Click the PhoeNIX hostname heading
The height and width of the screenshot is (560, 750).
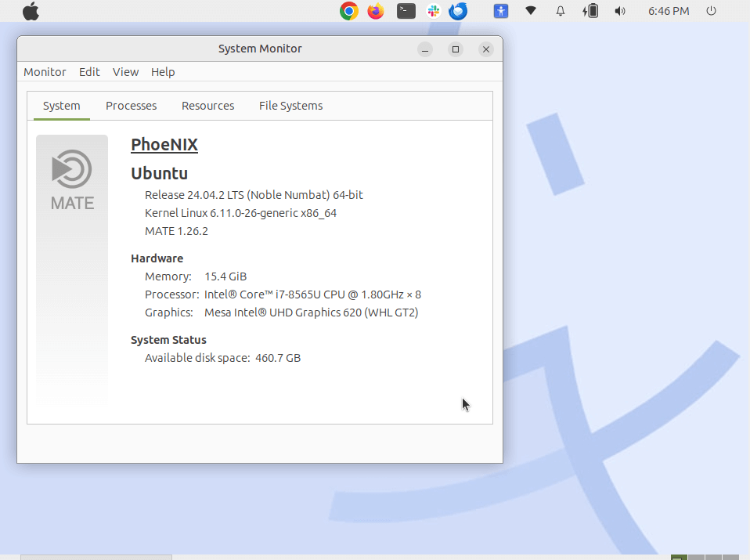(x=164, y=145)
